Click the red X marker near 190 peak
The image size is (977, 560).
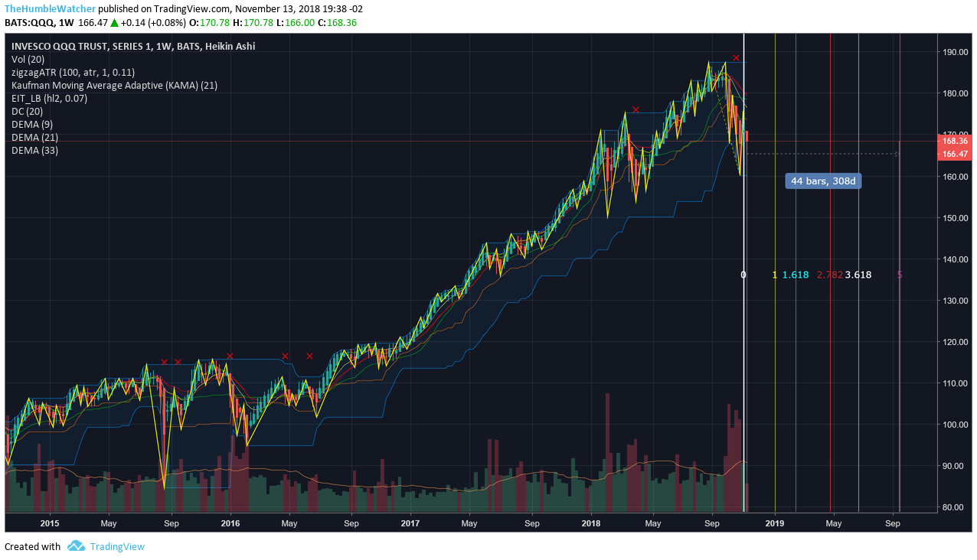pyautogui.click(x=736, y=58)
